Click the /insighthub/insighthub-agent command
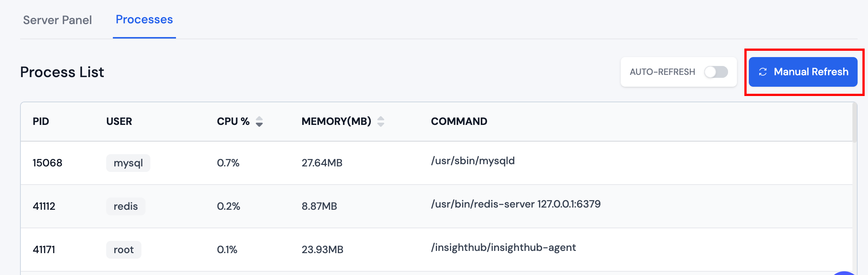 (x=503, y=248)
